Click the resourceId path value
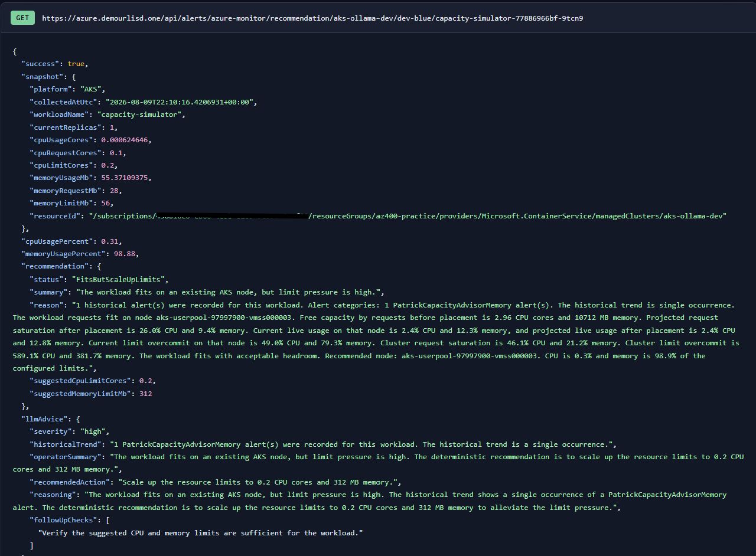This screenshot has height=556, width=756. pyautogui.click(x=408, y=216)
